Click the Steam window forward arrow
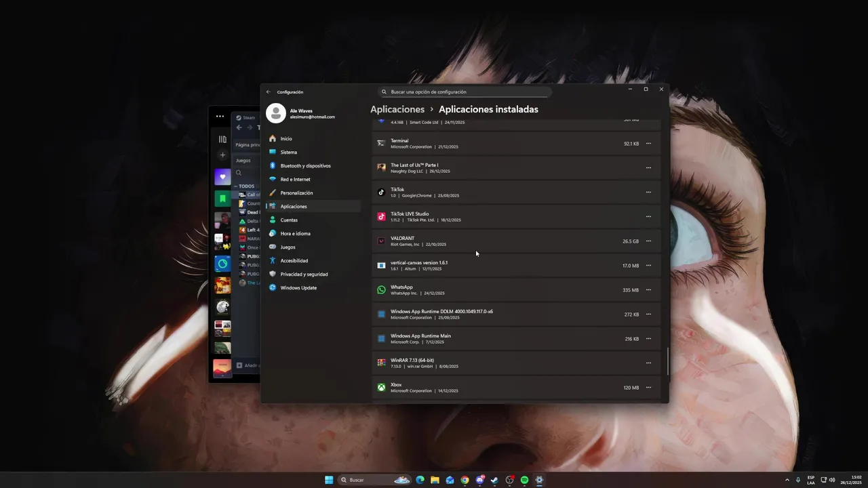The width and height of the screenshot is (868, 488). 249,127
